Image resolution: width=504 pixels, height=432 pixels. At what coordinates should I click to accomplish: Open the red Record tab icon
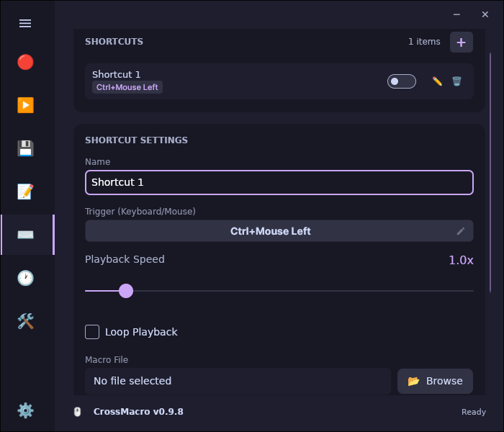25,62
